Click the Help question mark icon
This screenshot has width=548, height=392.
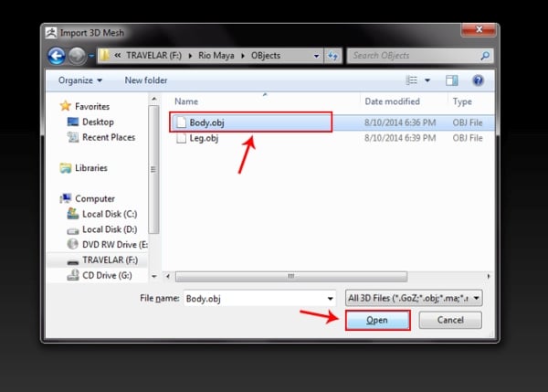click(478, 80)
